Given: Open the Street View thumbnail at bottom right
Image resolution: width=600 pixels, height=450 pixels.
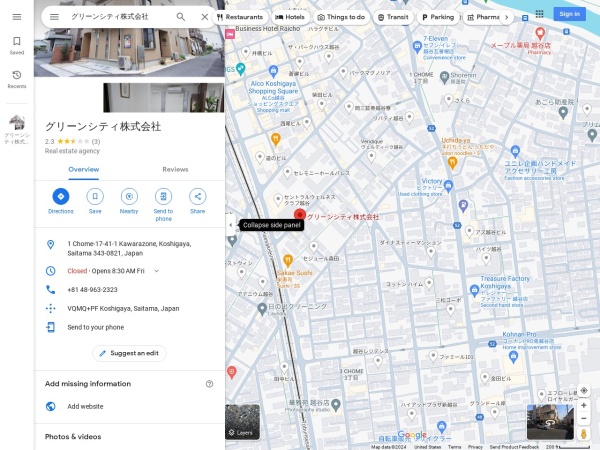Looking at the screenshot, I should [550, 422].
